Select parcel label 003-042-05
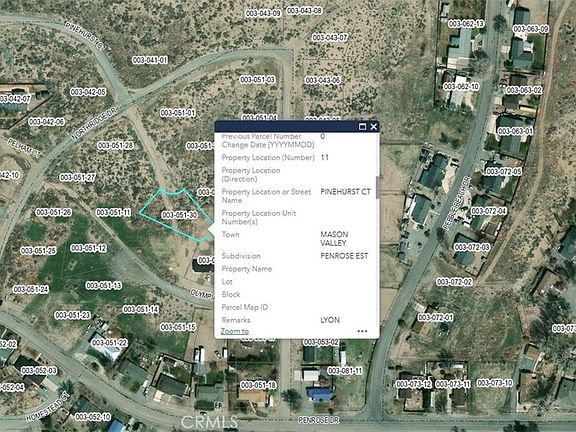Screen dimensions: 576x432 [x=88, y=92]
